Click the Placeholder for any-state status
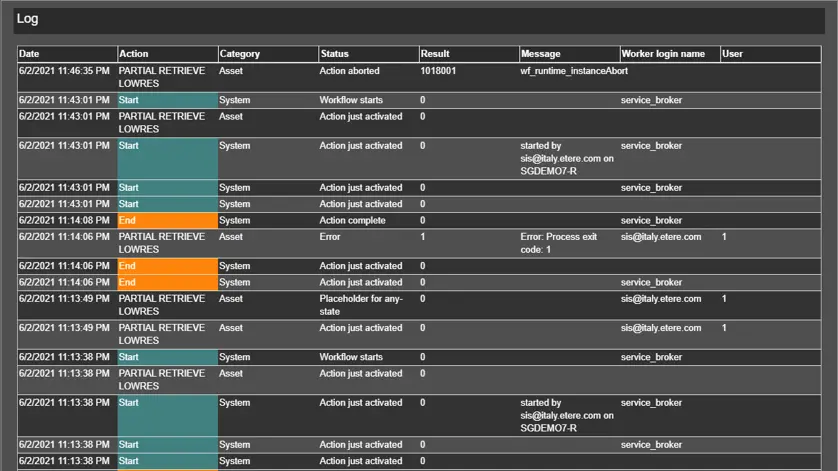 pos(360,305)
